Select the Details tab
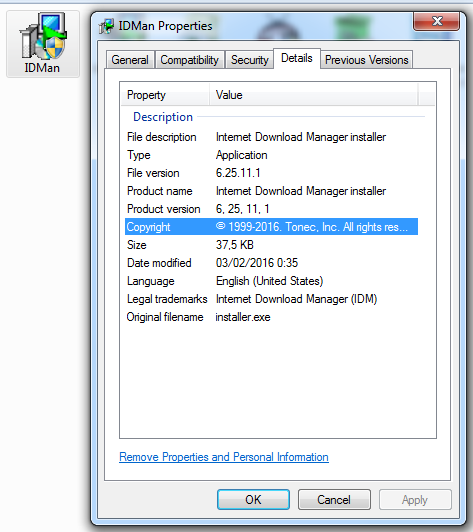 pos(297,58)
